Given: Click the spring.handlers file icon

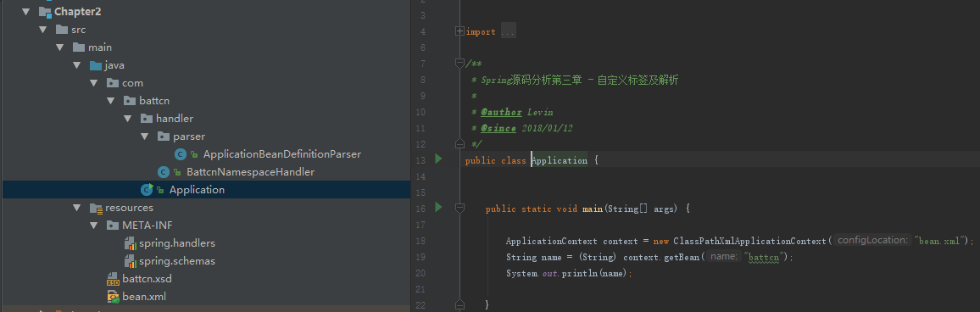Looking at the screenshot, I should 130,243.
